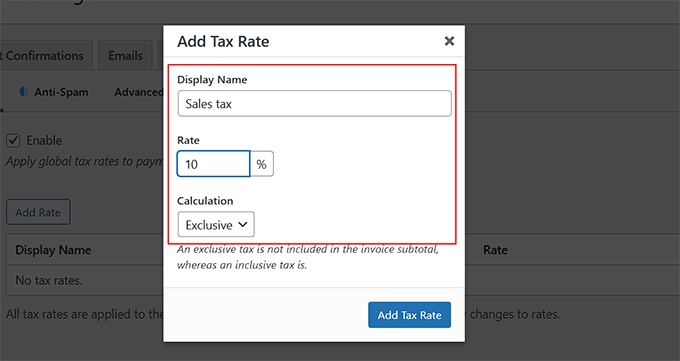The image size is (680, 361).
Task: Open the Emails tab
Action: tap(125, 56)
